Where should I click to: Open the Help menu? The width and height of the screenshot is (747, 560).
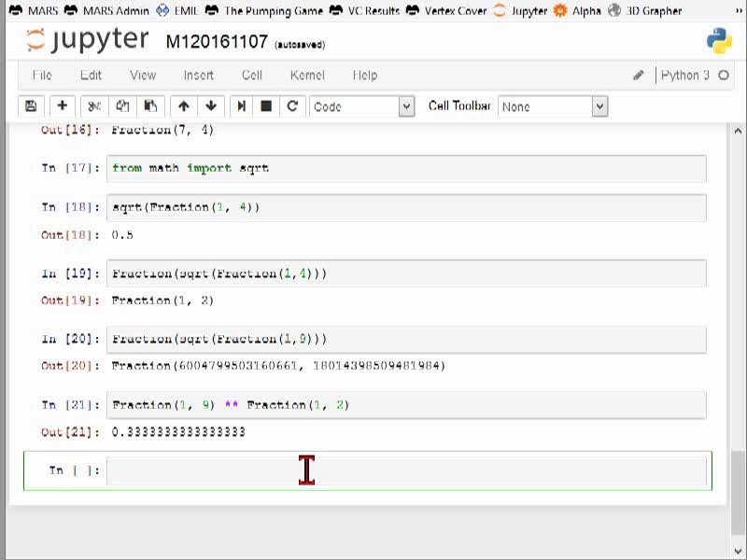coord(365,76)
